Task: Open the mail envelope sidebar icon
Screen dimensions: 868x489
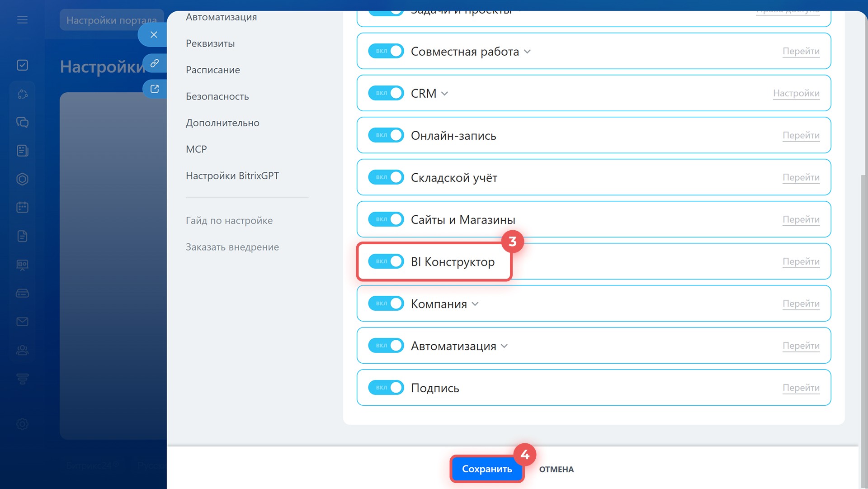Action: (22, 322)
